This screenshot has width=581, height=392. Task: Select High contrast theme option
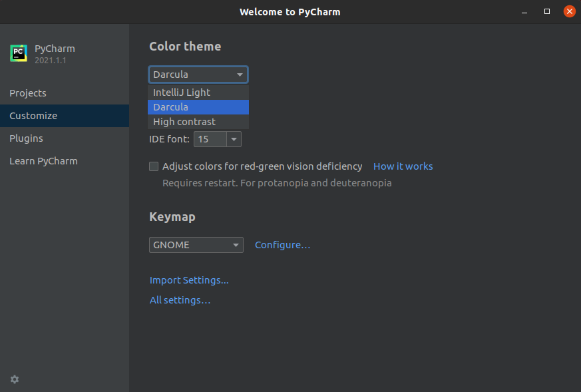(x=198, y=122)
